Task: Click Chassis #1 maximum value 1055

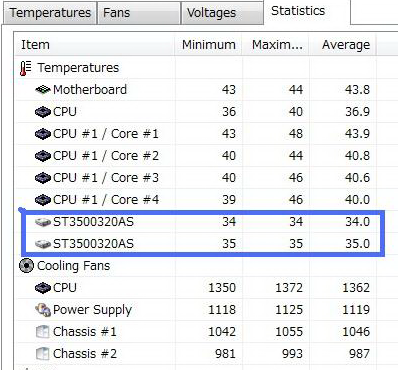Action: click(289, 332)
